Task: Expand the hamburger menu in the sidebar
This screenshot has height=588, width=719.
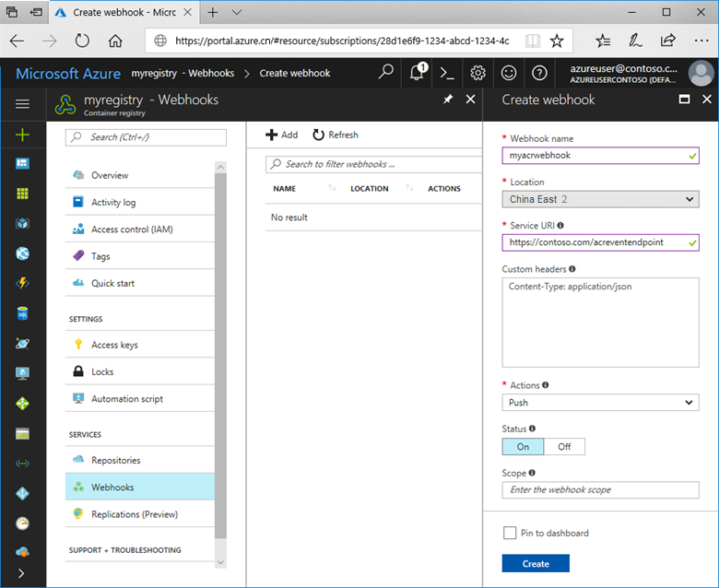Action: coord(22,104)
